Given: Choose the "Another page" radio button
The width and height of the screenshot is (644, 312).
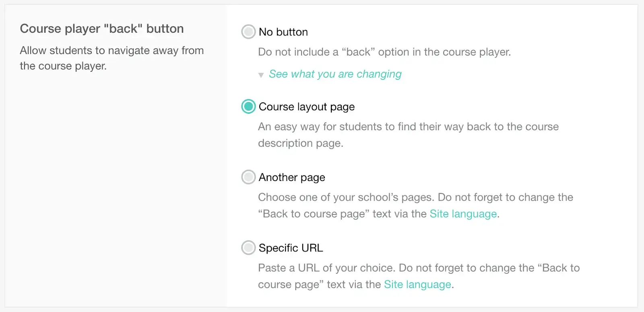Looking at the screenshot, I should [248, 177].
